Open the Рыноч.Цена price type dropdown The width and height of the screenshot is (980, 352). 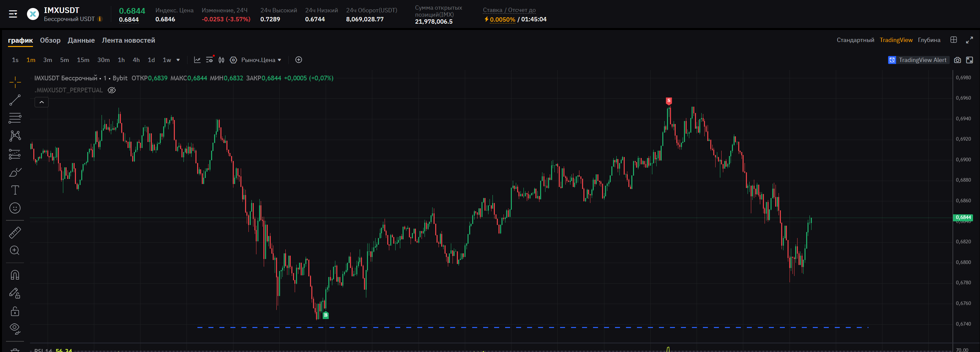261,60
